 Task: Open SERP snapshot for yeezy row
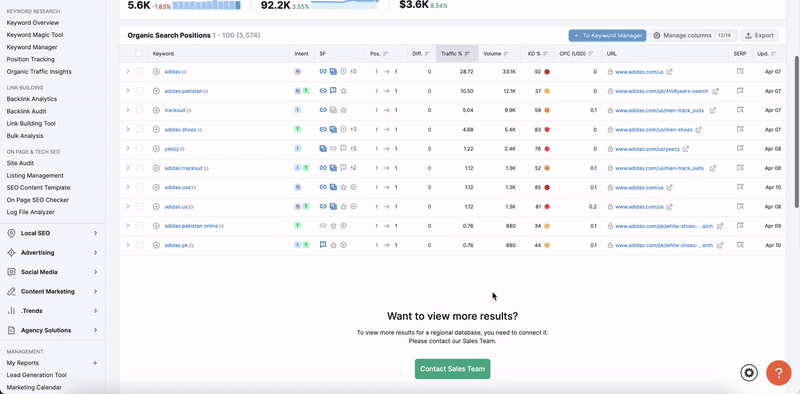(740, 149)
